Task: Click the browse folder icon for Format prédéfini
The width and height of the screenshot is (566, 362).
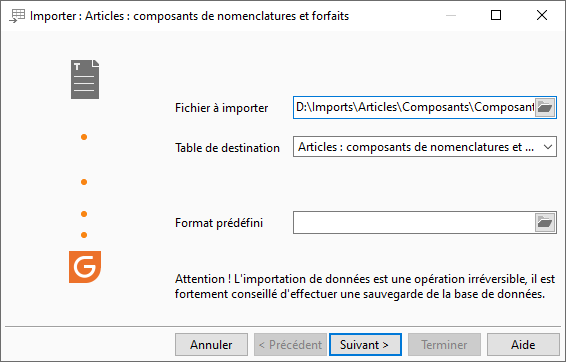Action: [545, 223]
